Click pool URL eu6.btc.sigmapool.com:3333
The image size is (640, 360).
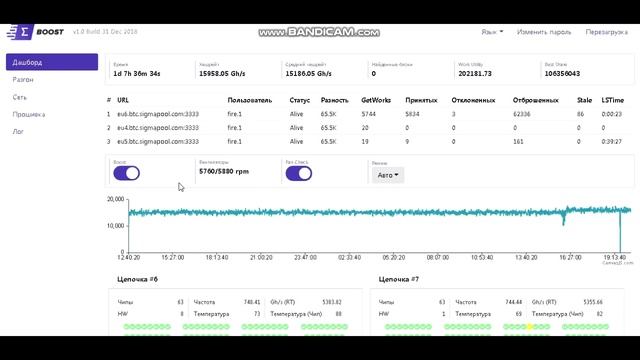coord(158,114)
